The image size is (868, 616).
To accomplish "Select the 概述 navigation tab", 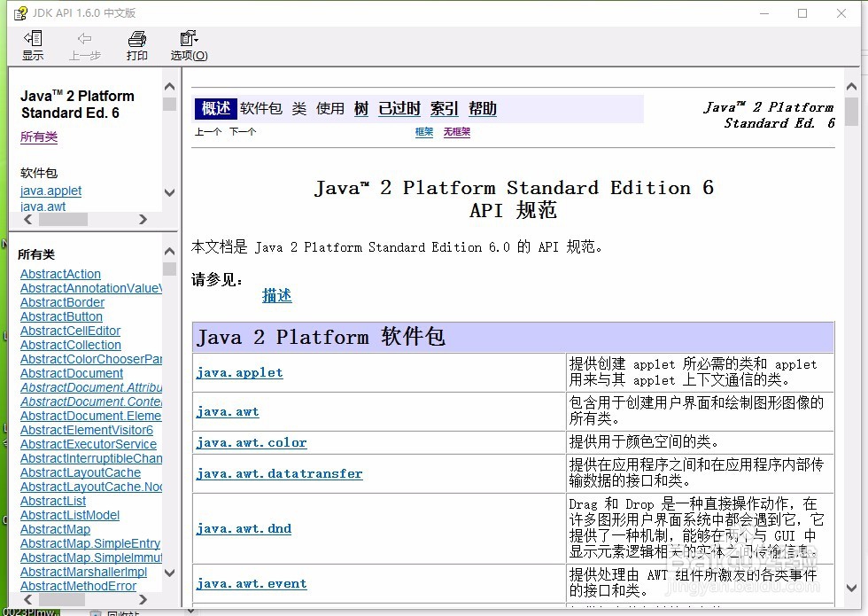I will click(x=216, y=108).
